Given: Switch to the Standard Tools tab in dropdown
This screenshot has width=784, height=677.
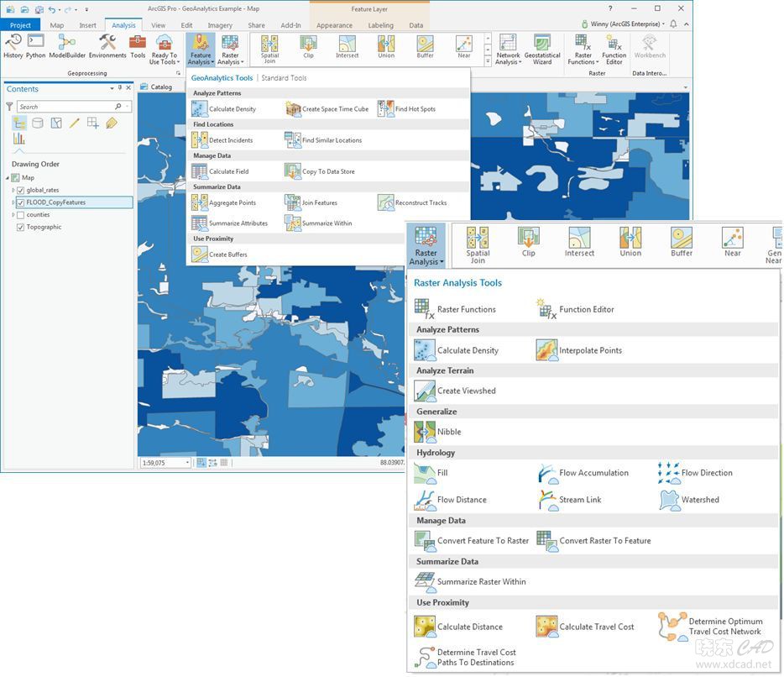Looking at the screenshot, I should tap(284, 78).
